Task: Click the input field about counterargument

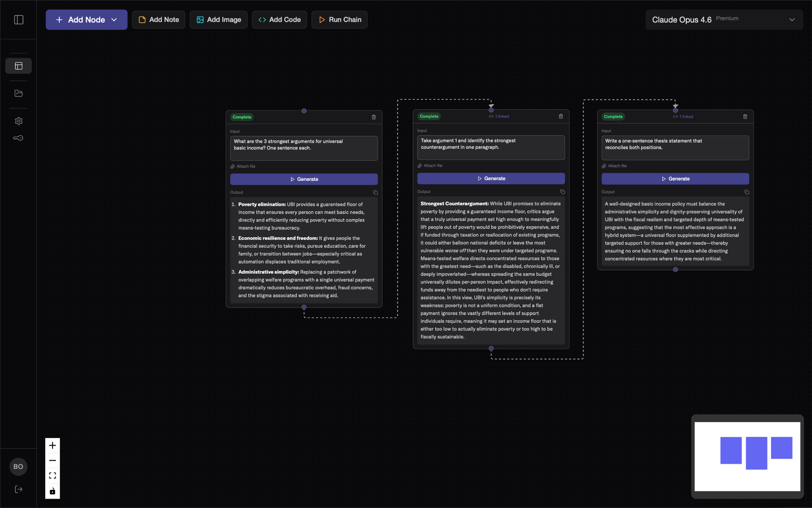Action: [x=491, y=148]
